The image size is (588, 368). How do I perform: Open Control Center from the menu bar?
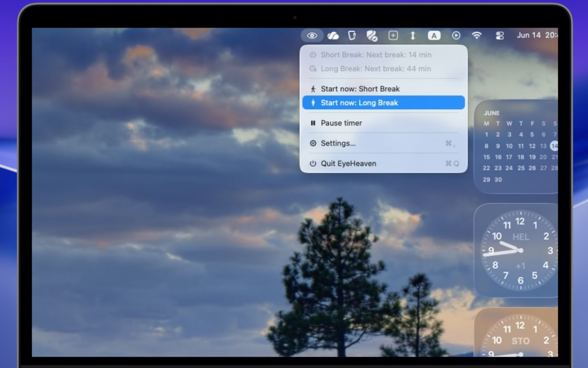click(x=500, y=36)
